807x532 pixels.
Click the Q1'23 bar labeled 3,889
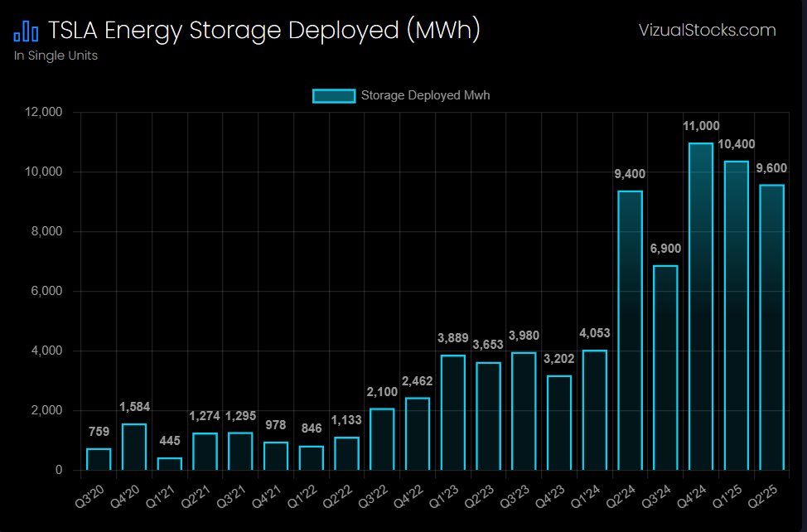[453, 413]
